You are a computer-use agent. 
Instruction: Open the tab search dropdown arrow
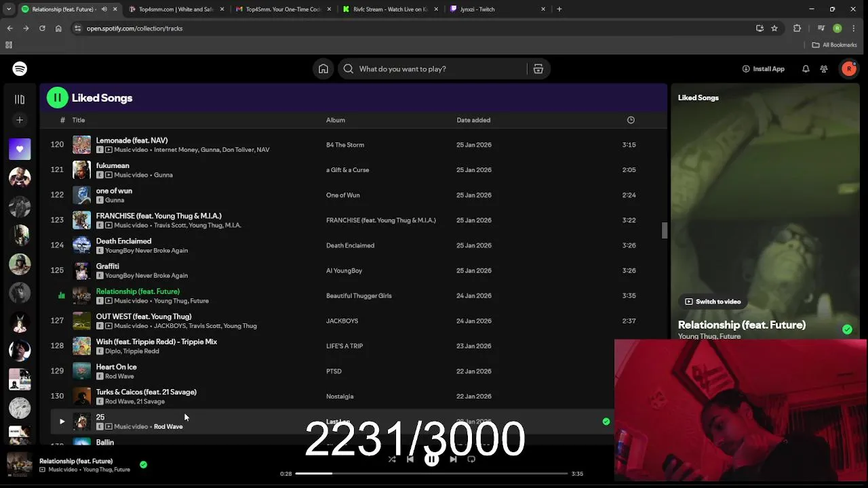[9, 9]
